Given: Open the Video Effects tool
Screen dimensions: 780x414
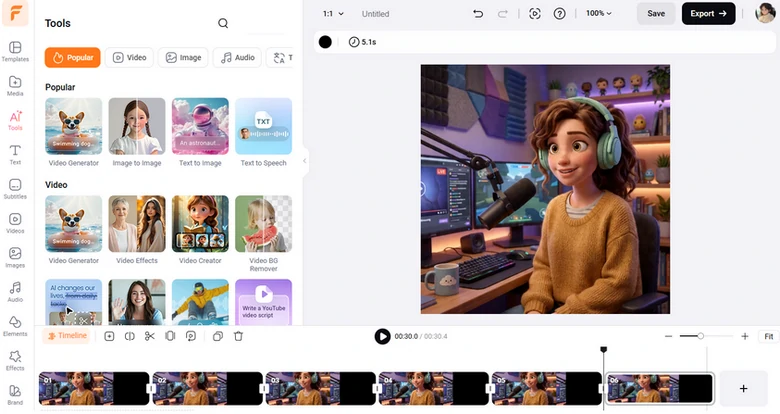Looking at the screenshot, I should click(x=137, y=229).
